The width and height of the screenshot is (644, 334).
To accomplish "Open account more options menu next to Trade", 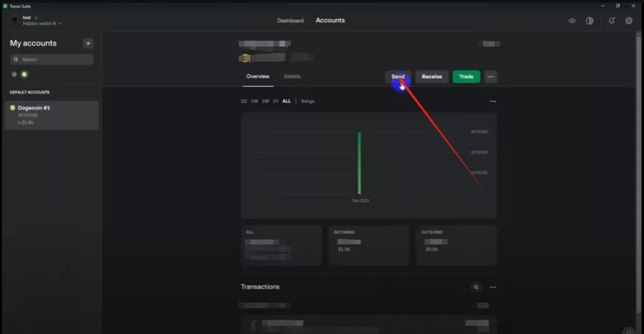I will tap(491, 76).
